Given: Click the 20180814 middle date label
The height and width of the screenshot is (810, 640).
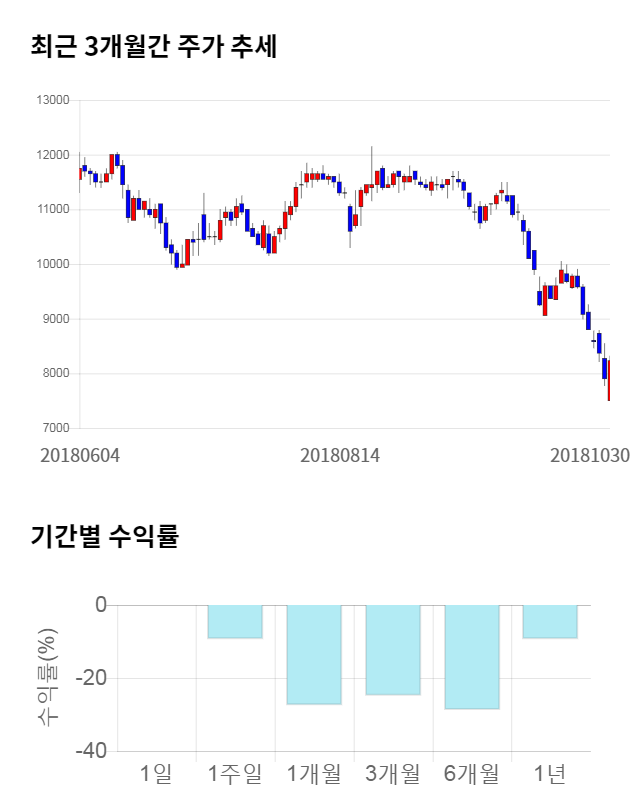Looking at the screenshot, I should (340, 455).
